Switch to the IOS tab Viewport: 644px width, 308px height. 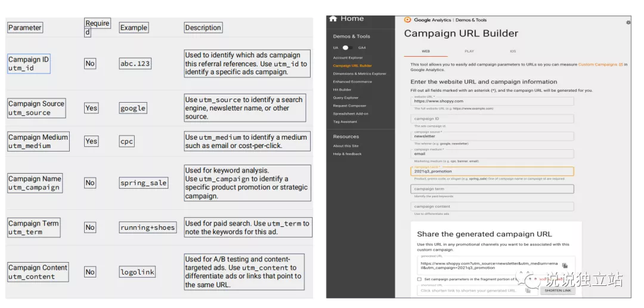point(512,51)
